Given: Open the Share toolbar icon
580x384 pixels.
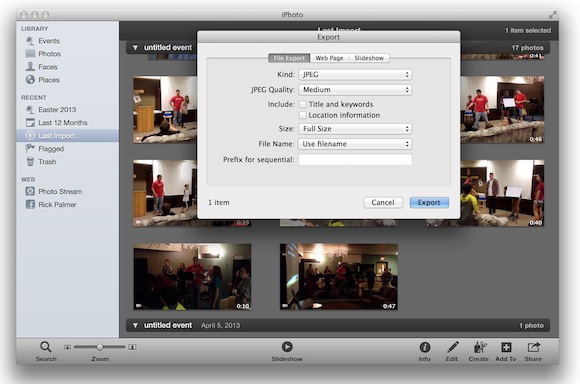Looking at the screenshot, I should point(533,347).
